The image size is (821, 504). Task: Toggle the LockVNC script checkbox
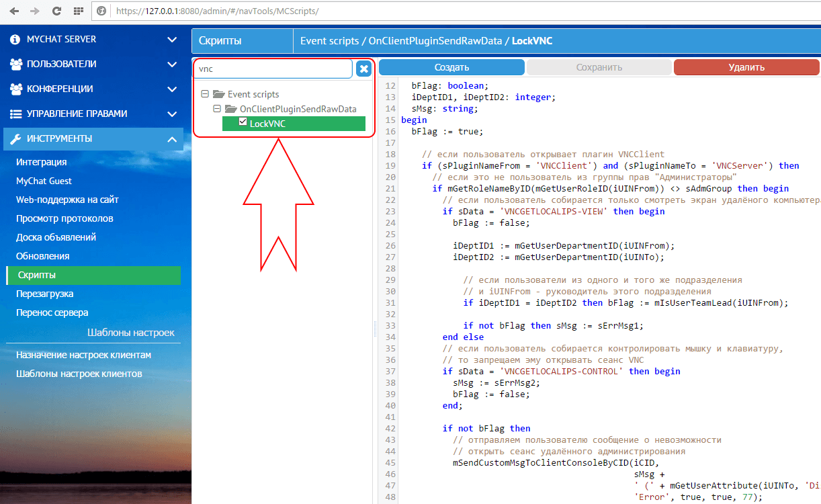tap(243, 122)
